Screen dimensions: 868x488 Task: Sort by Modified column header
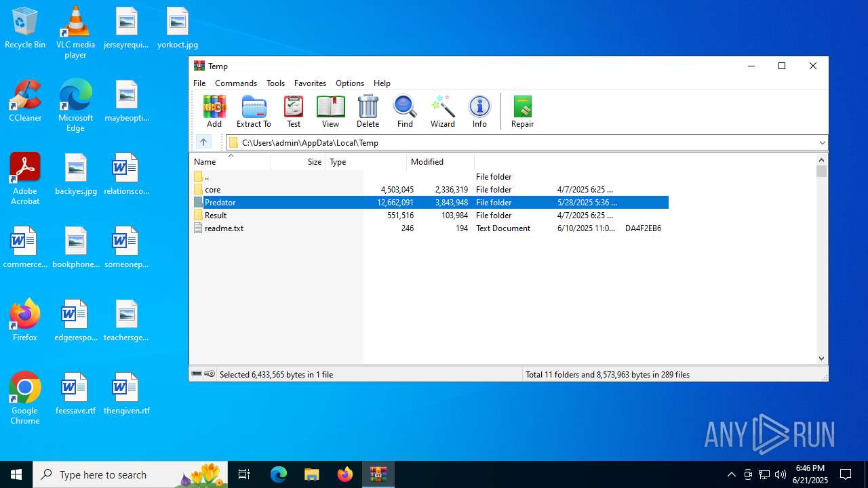(x=440, y=162)
